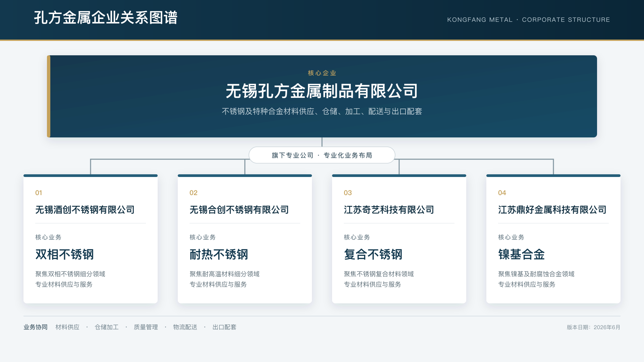This screenshot has height=362, width=644.
Task: Click the 耐热不锈钢 heading
Action: pyautogui.click(x=219, y=254)
